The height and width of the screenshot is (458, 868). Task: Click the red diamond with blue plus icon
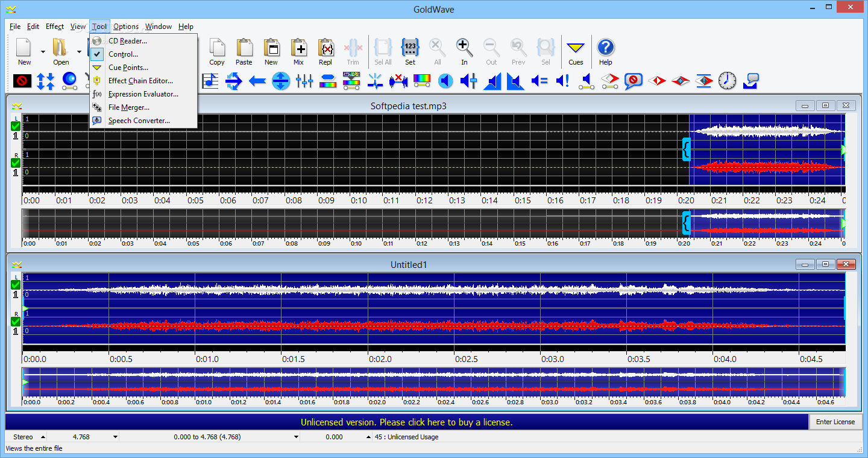point(680,80)
